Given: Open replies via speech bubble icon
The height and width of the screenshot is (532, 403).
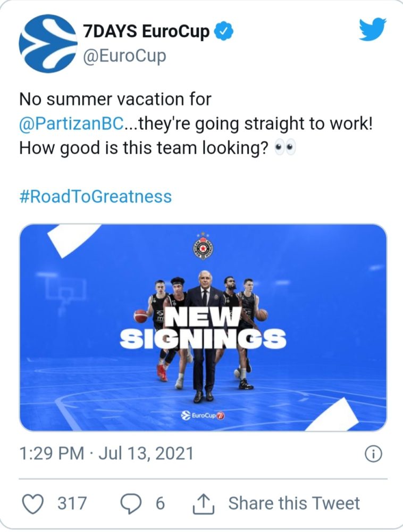Looking at the screenshot, I should [131, 503].
